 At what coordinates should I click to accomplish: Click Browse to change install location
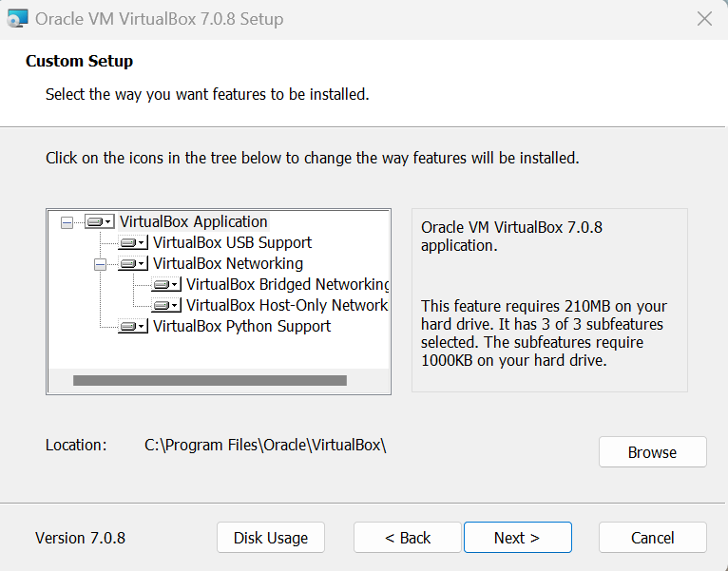(x=653, y=451)
